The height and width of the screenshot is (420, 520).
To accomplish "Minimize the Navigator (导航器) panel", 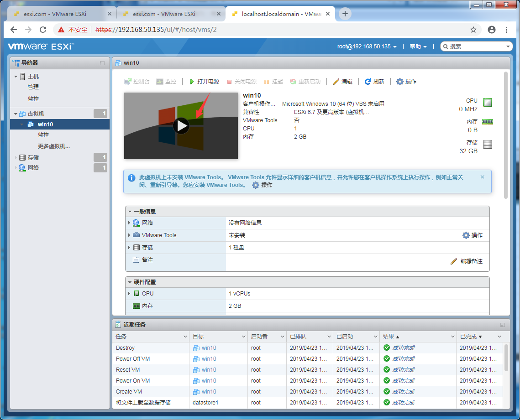I will [x=102, y=63].
